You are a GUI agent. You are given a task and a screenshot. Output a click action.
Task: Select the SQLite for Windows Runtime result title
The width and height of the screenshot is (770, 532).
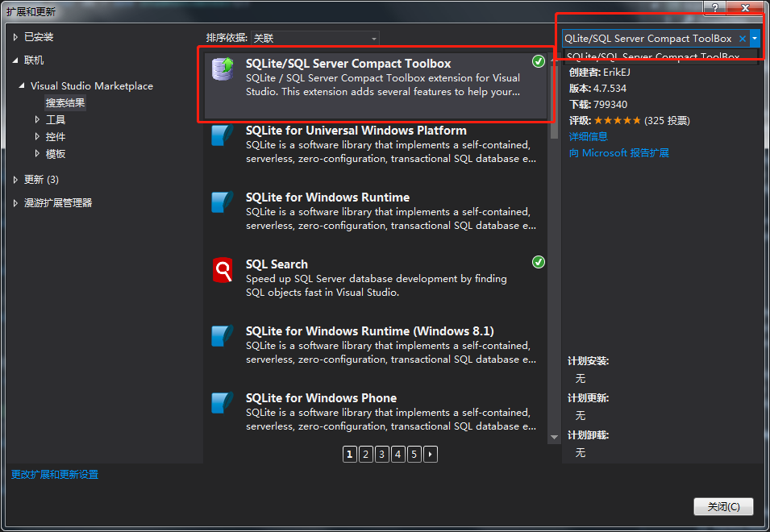click(x=327, y=197)
